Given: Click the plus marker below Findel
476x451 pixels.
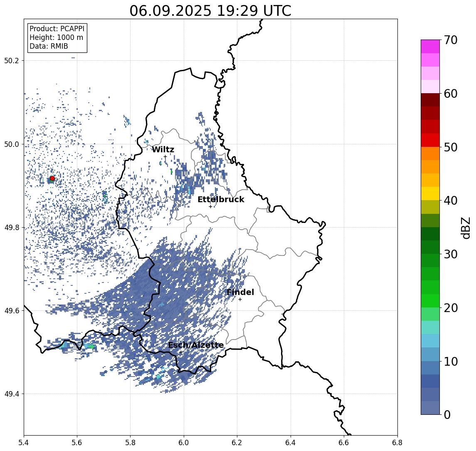Looking at the screenshot, I should [x=240, y=300].
